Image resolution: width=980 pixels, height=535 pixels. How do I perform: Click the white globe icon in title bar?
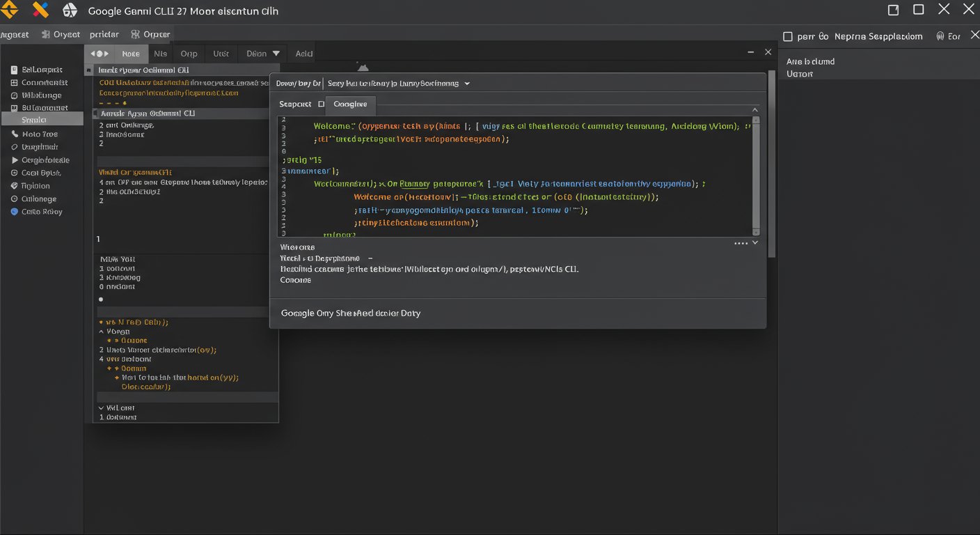[70, 10]
